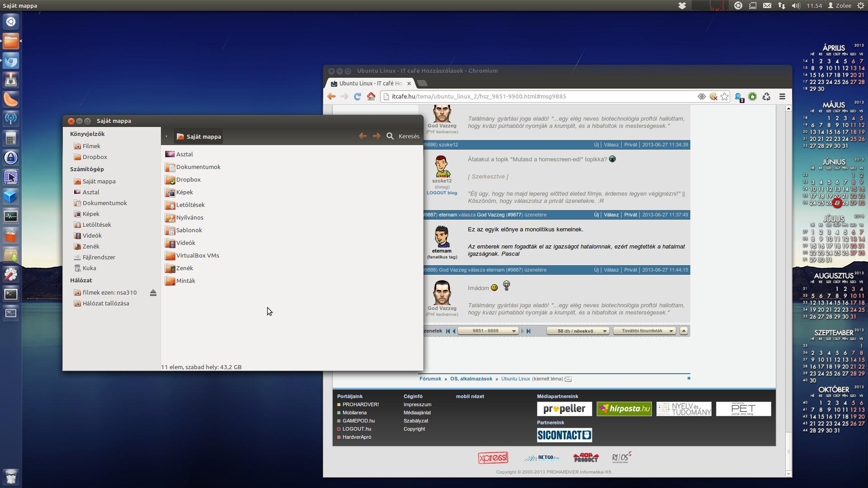868x488 pixels.
Task: Launch Chromium from the dock
Action: pyautogui.click(x=11, y=61)
